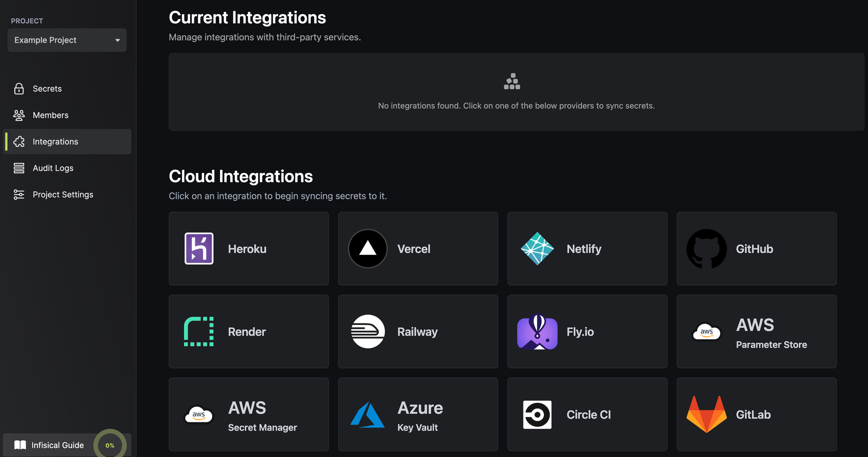Click the Current Integrations heading
Image resolution: width=868 pixels, height=457 pixels.
tap(247, 17)
